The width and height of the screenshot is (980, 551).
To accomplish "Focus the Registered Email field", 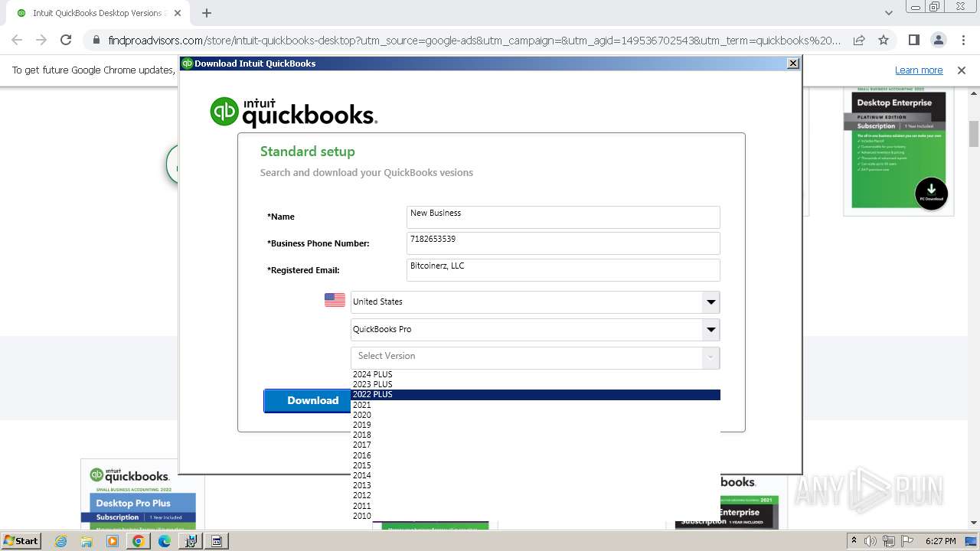I will pyautogui.click(x=563, y=269).
